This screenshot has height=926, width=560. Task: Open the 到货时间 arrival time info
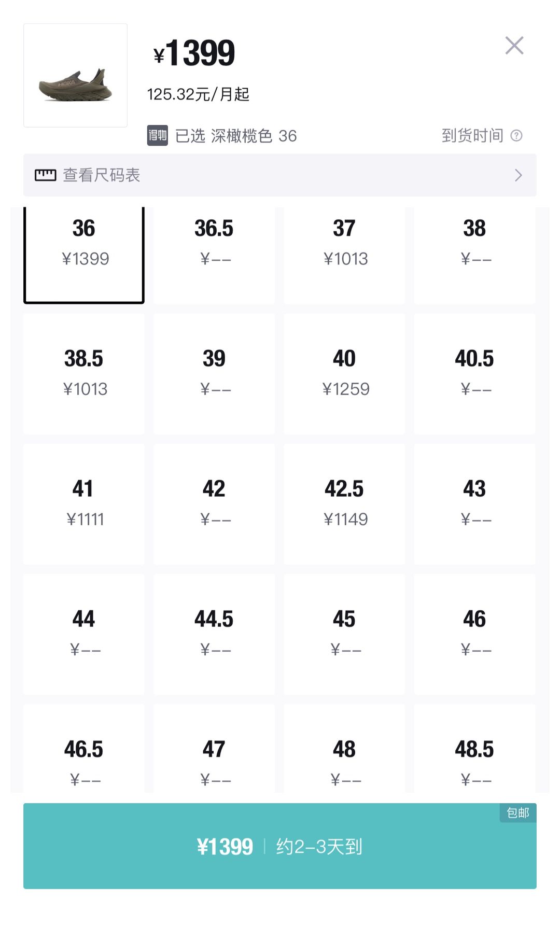[472, 136]
